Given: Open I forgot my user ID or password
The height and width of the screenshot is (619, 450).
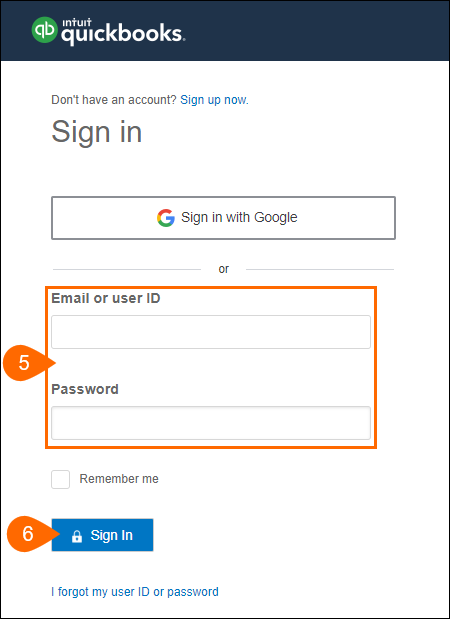Looking at the screenshot, I should (135, 592).
